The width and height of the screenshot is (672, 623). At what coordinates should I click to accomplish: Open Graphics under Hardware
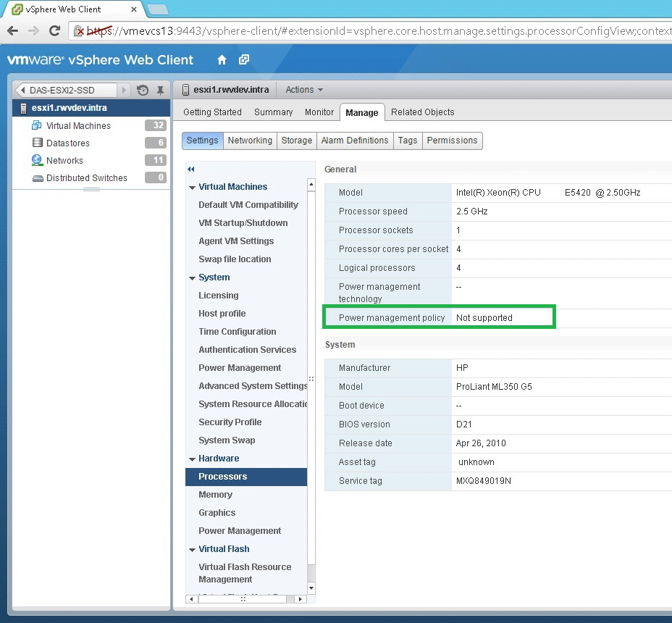pos(217,513)
